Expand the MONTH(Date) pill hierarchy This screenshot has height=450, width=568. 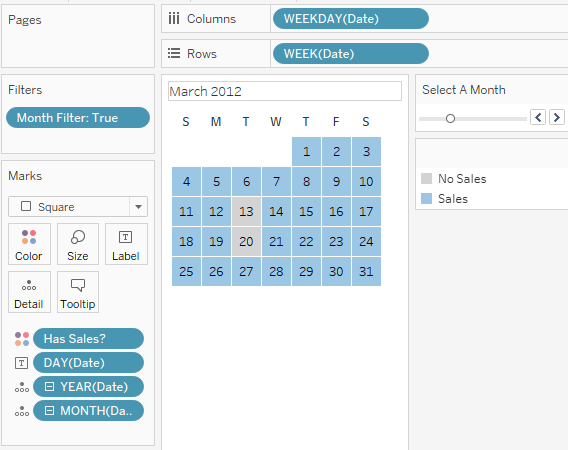(49, 411)
